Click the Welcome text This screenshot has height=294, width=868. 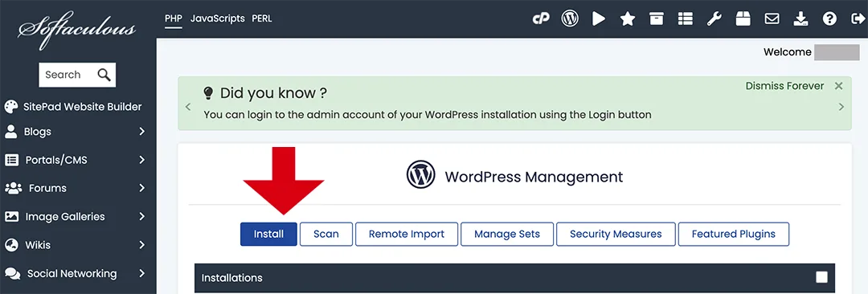pos(788,52)
